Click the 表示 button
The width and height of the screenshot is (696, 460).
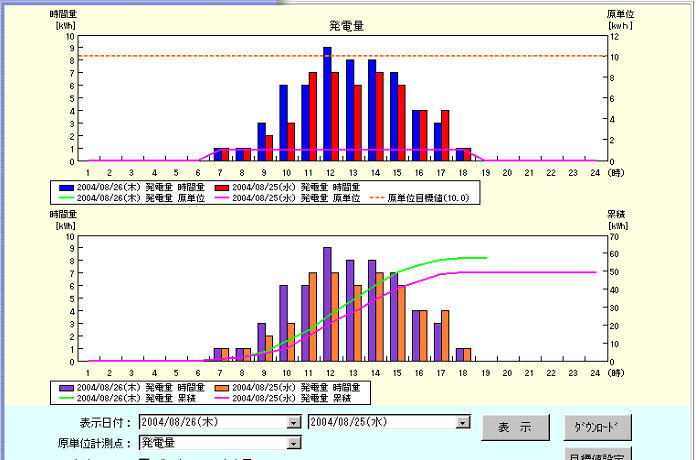515,428
